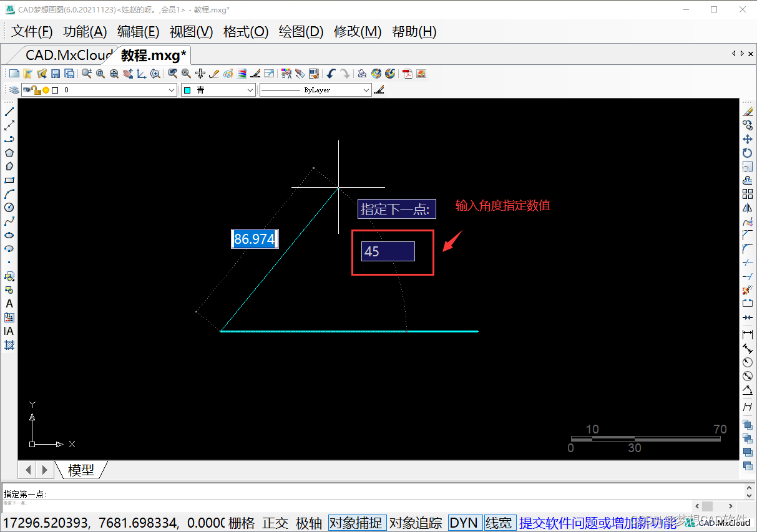Open the 功能(A) menu
The height and width of the screenshot is (532, 757).
coord(85,32)
